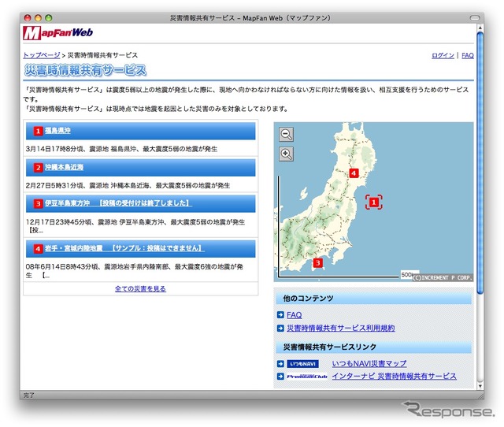Viewport: 504px width, 427px height.
Task: Click the toolbar toggle pill button in title bar
Action: pos(475,18)
